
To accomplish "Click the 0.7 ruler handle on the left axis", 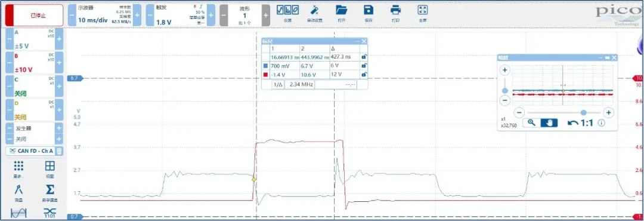I will 75,216.
